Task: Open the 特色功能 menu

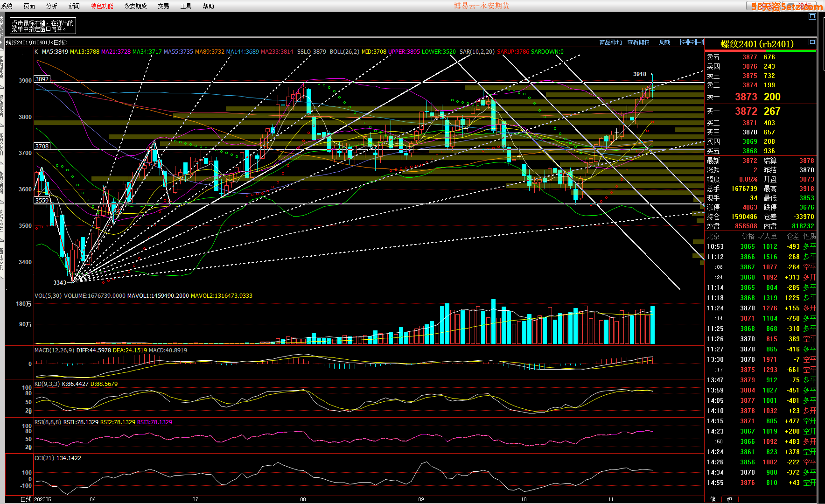Action: pyautogui.click(x=102, y=6)
